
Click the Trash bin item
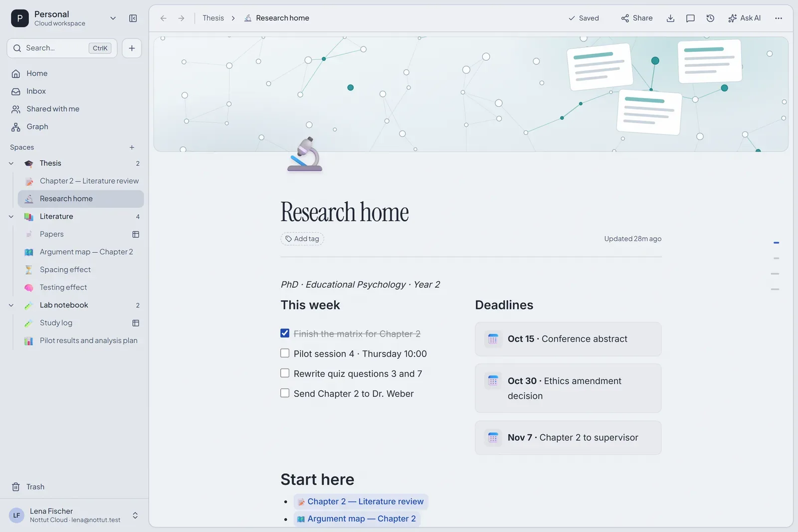click(75, 487)
